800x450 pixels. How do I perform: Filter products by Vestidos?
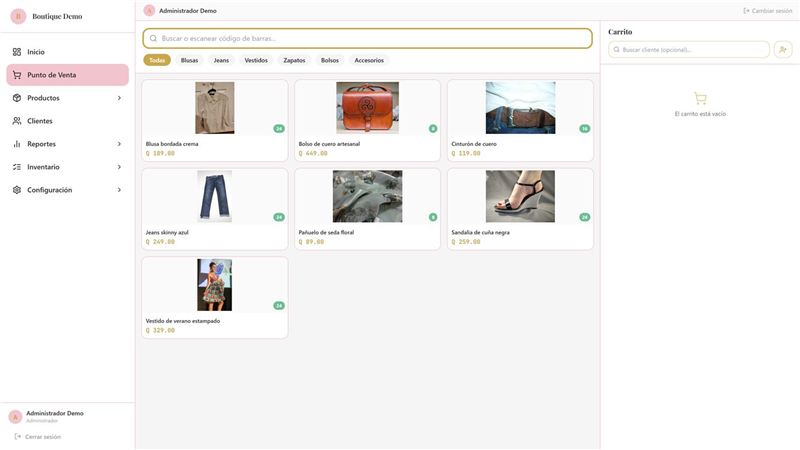coord(256,60)
